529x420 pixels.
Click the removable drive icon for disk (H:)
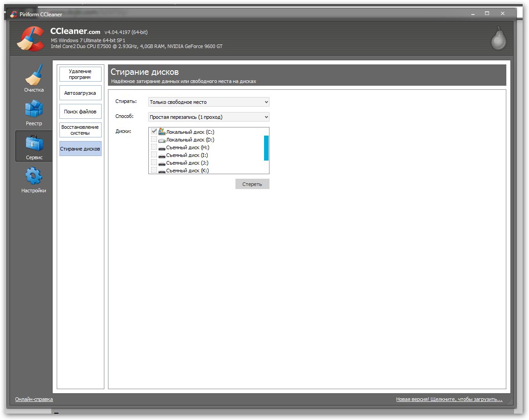[162, 147]
